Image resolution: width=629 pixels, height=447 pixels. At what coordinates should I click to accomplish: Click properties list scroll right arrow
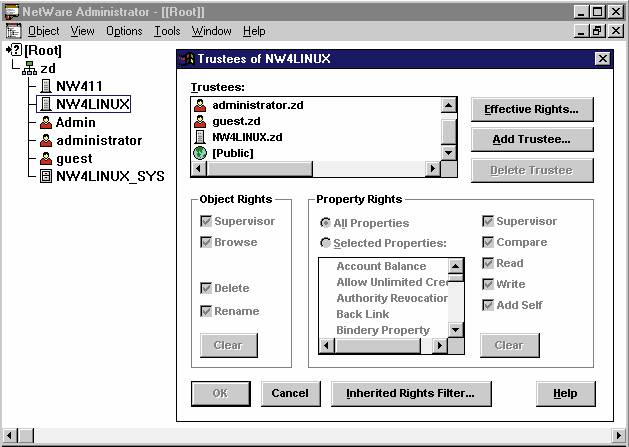click(440, 345)
